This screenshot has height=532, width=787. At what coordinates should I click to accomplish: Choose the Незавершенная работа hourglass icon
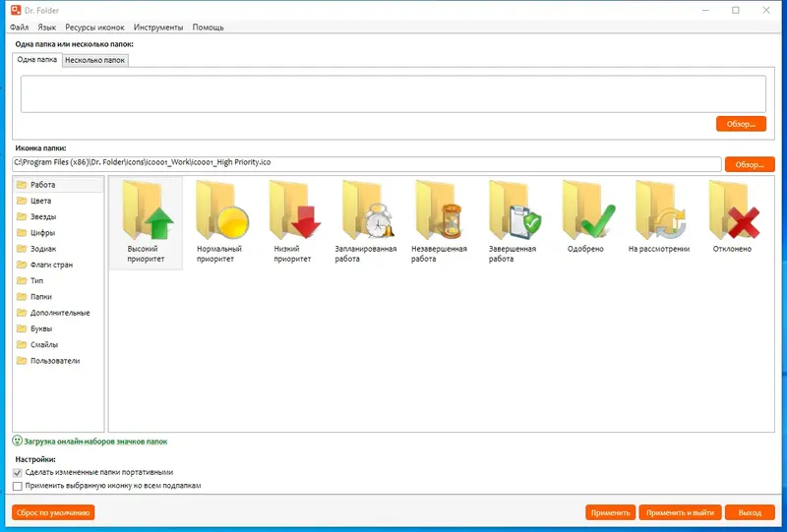[x=439, y=210]
